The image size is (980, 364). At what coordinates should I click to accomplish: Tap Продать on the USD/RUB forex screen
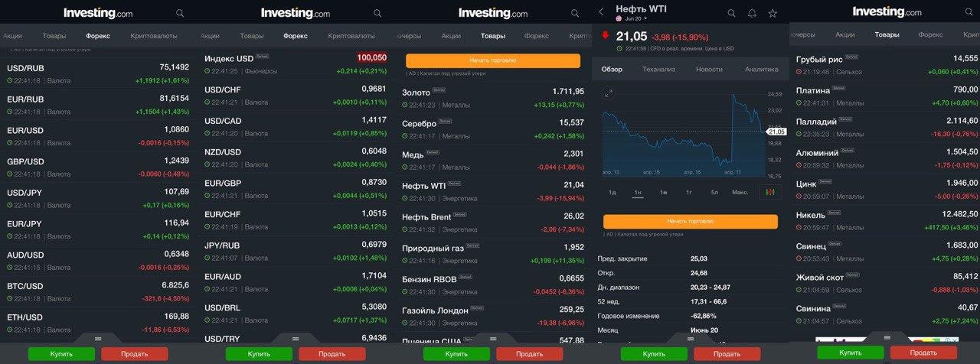(x=134, y=354)
